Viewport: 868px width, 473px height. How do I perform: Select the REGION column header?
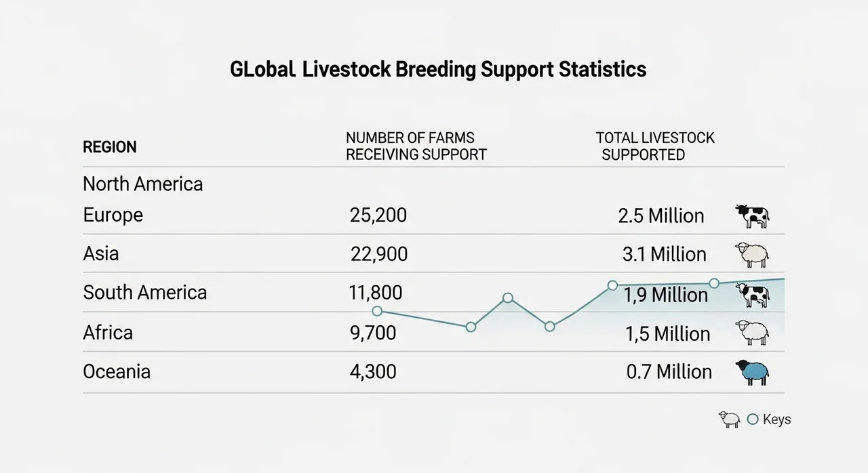pos(109,147)
